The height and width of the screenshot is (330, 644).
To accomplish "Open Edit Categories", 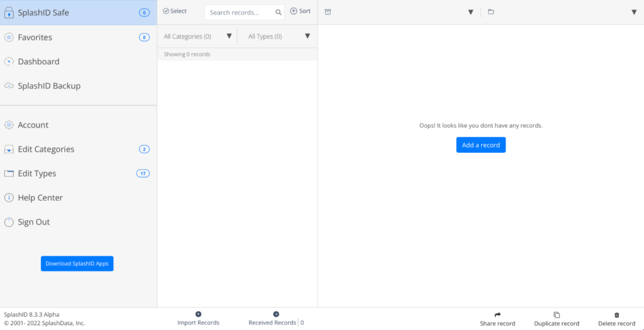I will (x=79, y=150).
